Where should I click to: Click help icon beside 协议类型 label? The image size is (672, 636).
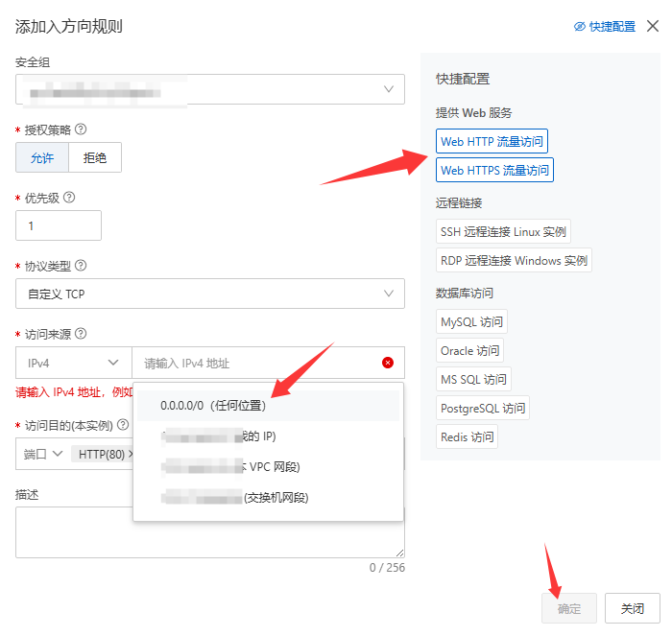coord(82,266)
